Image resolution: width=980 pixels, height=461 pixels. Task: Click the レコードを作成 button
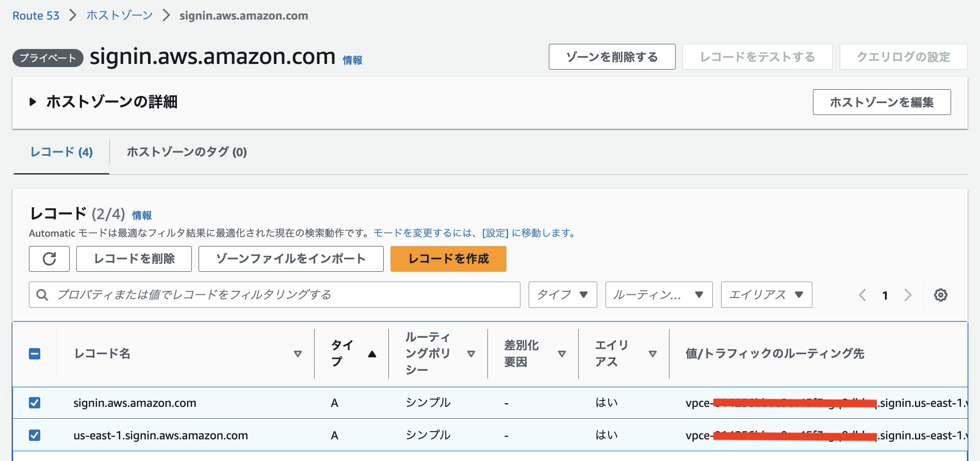click(448, 259)
